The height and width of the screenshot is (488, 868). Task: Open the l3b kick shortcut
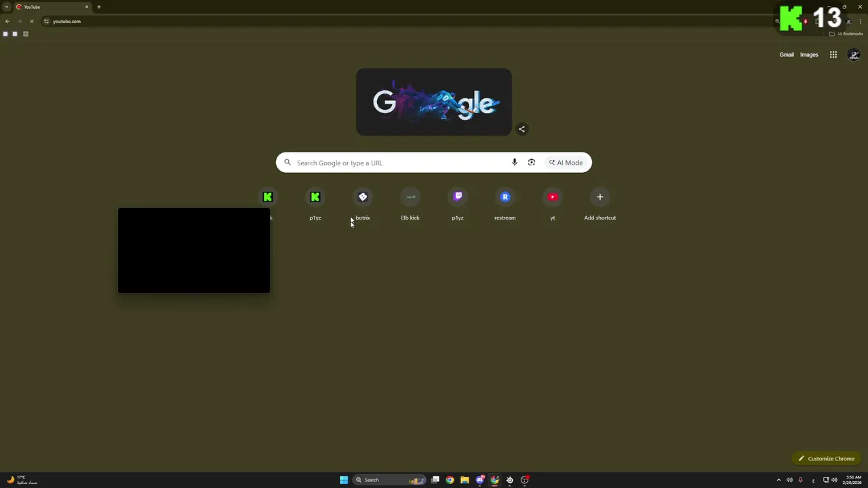410,204
